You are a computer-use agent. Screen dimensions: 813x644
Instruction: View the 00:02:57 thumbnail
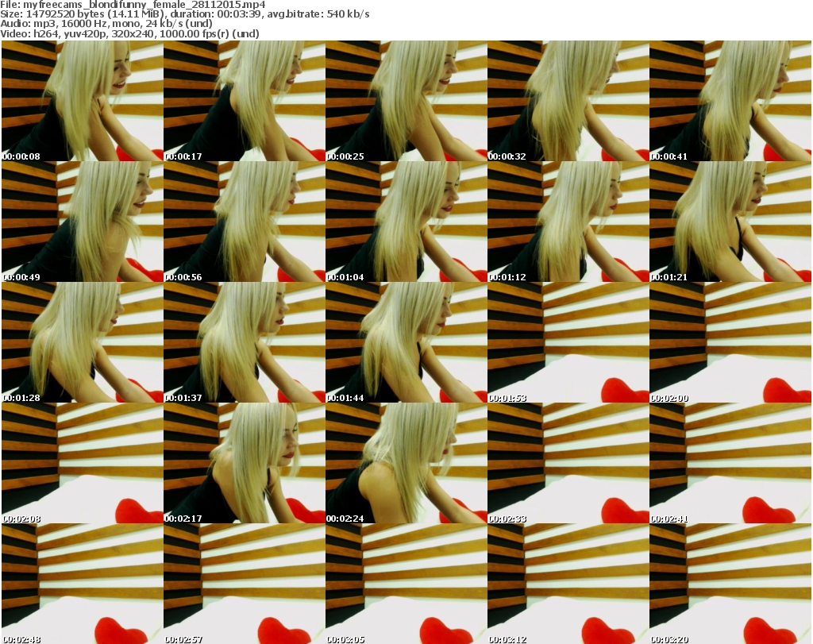pos(245,584)
